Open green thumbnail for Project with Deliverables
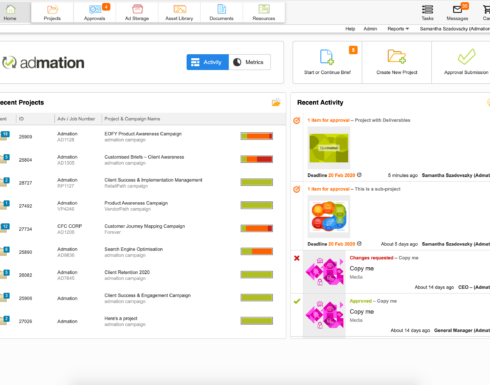This screenshot has width=490, height=385. point(329,148)
